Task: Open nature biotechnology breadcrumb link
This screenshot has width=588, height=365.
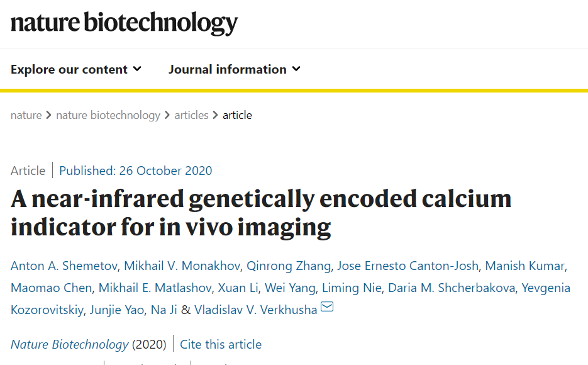Action: 108,115
